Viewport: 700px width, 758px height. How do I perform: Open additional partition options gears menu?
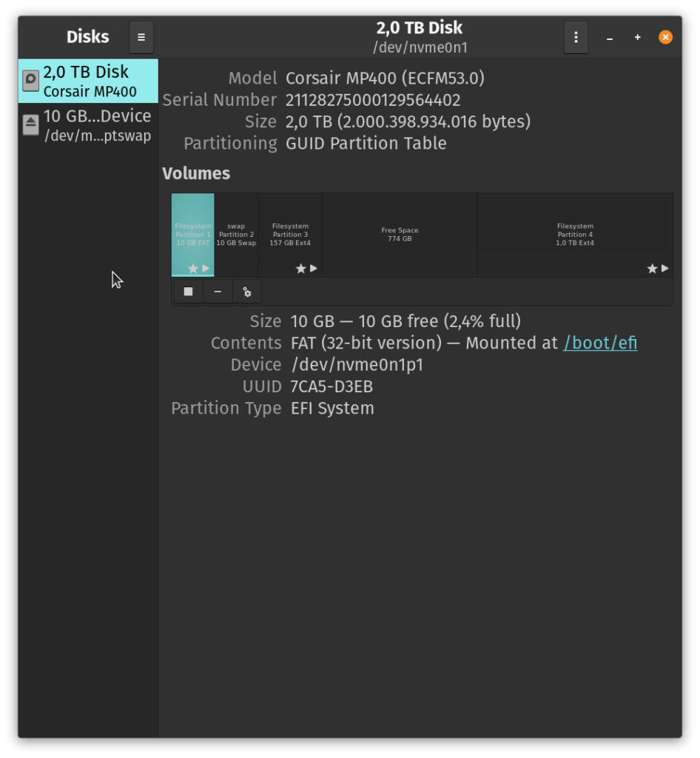[x=247, y=292]
